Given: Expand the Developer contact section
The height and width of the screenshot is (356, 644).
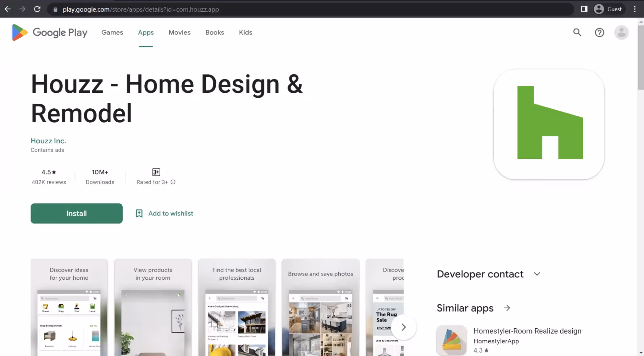Looking at the screenshot, I should coord(537,274).
